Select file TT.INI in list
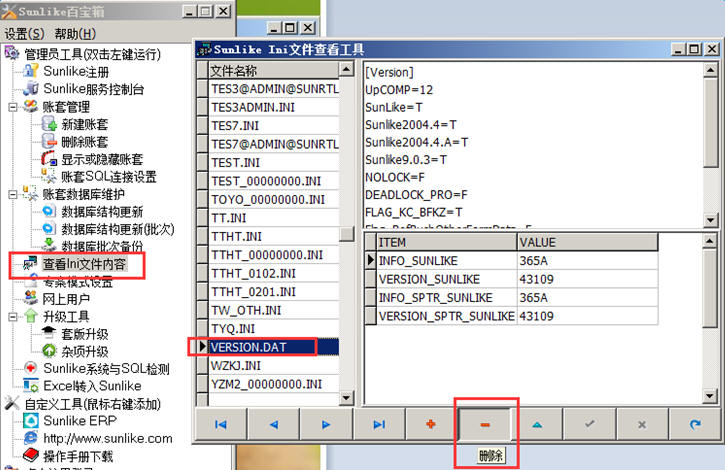Image resolution: width=725 pixels, height=470 pixels. pos(274,218)
